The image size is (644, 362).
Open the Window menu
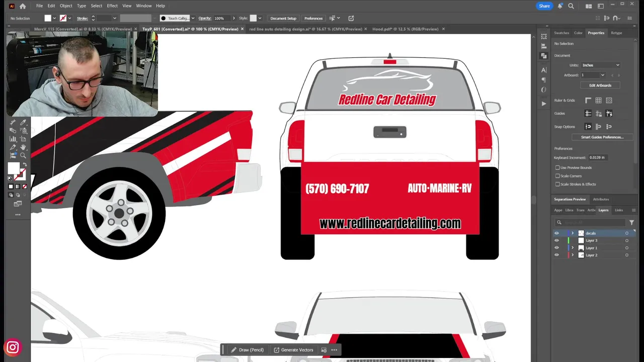(144, 6)
